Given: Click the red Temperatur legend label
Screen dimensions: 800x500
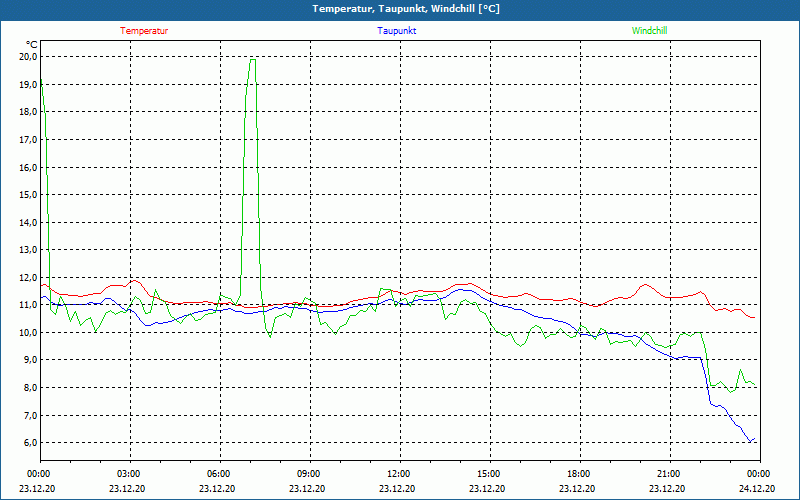Looking at the screenshot, I should click(x=144, y=31).
